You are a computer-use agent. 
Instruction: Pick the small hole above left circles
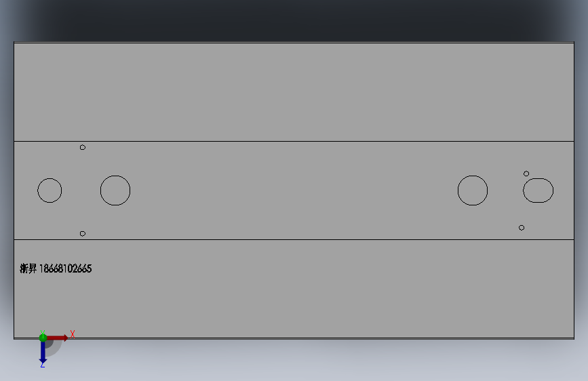pyautogui.click(x=83, y=147)
